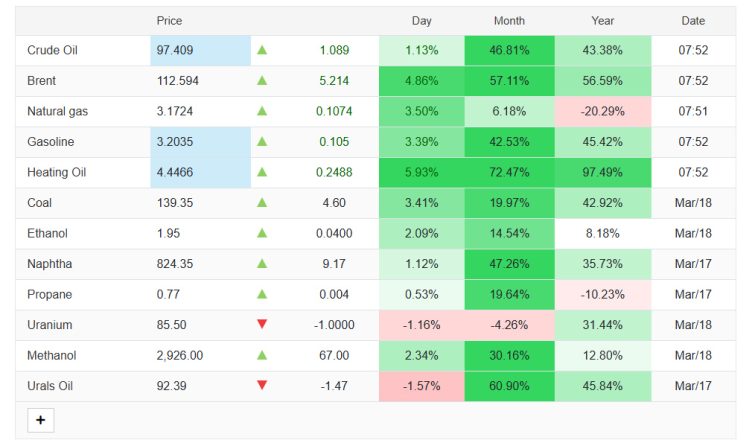Open the Natural gas commodity link
Image resolution: width=752 pixels, height=440 pixels.
pos(57,112)
